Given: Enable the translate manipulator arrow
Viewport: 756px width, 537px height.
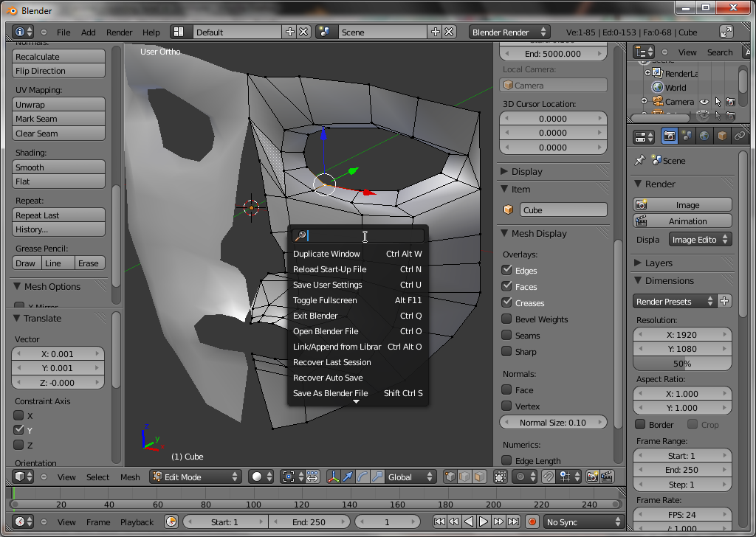Looking at the screenshot, I should [348, 477].
